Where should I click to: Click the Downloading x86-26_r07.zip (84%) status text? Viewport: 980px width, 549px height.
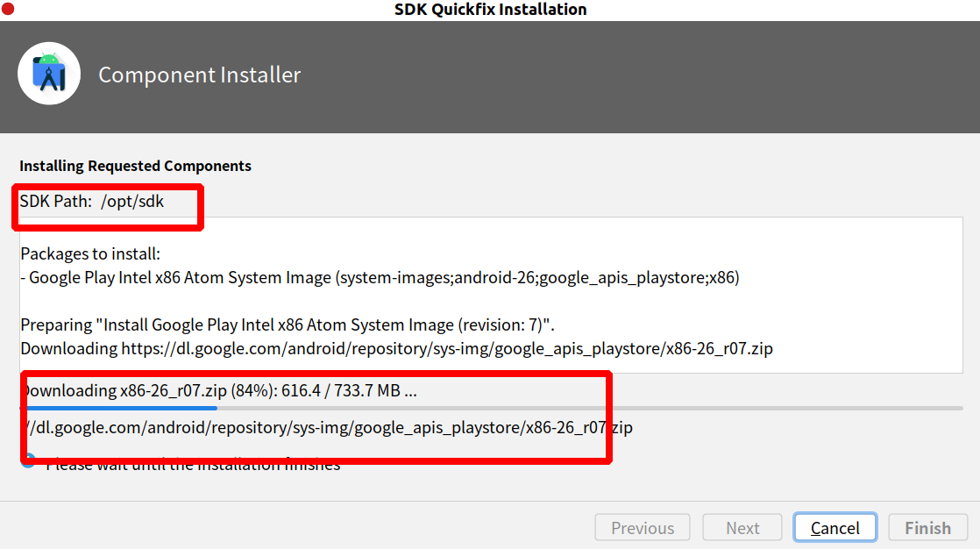219,390
